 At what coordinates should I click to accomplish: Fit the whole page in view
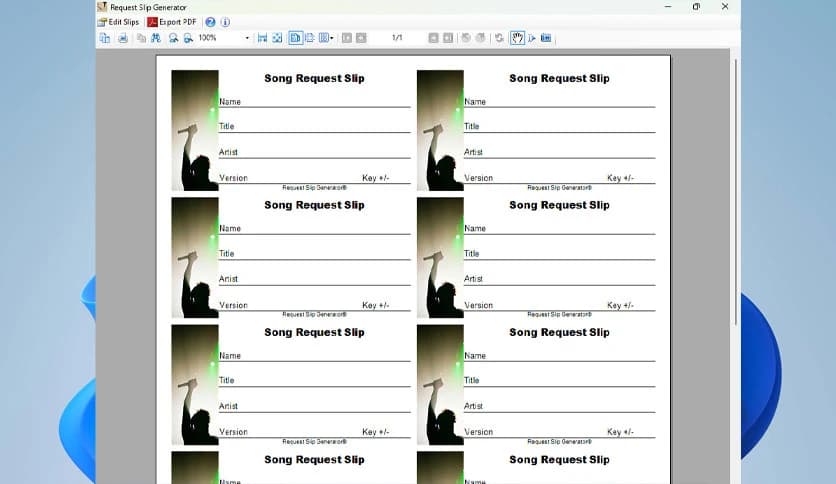(277, 38)
